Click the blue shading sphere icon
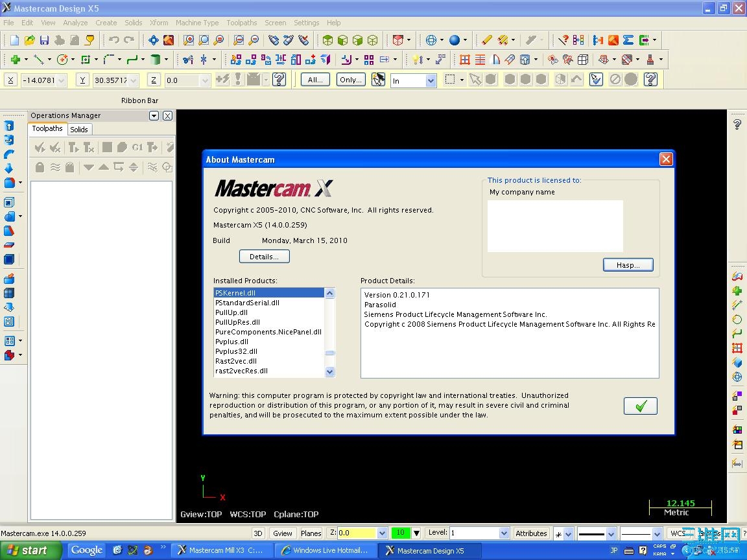747x560 pixels. pyautogui.click(x=455, y=40)
